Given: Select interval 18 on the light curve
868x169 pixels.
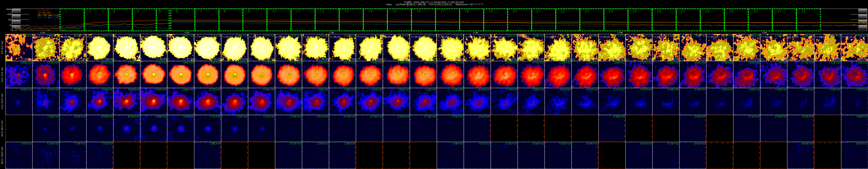Looking at the screenshot, I should 471,20.
